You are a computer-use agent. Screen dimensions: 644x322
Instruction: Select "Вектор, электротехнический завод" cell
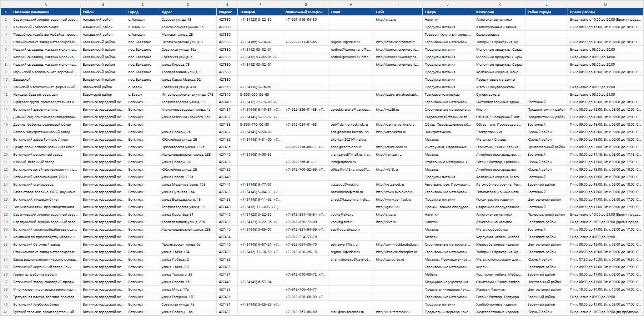46,132
